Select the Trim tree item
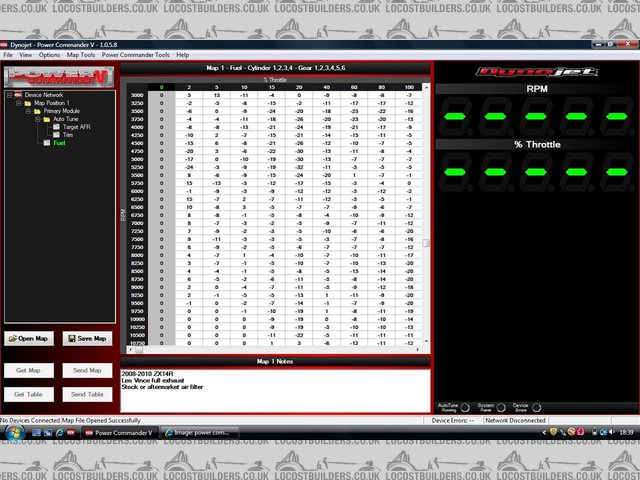Screen dimensions: 640x480 (x=68, y=135)
